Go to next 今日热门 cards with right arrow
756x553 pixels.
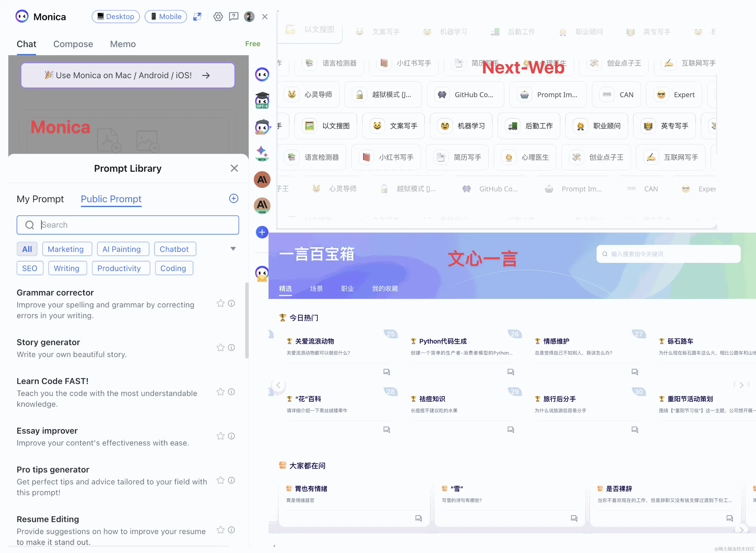point(741,385)
